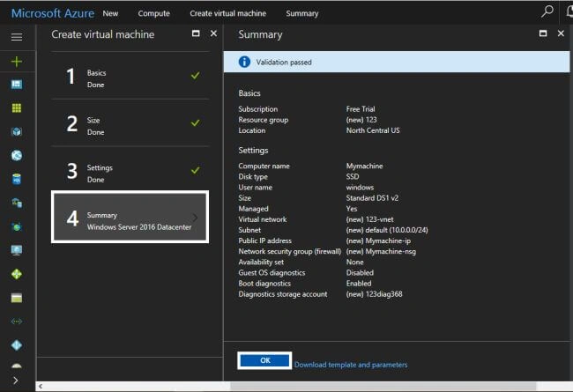Open All resources grid icon

(17, 107)
